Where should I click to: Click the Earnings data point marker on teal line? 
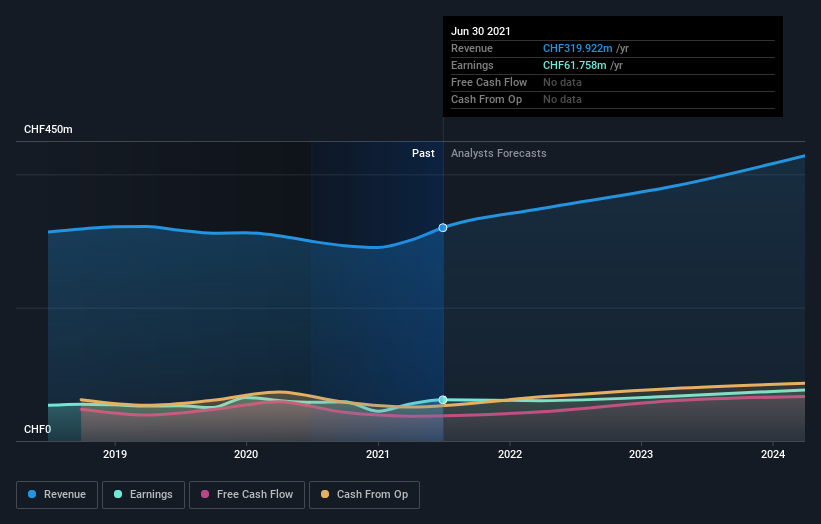(443, 400)
